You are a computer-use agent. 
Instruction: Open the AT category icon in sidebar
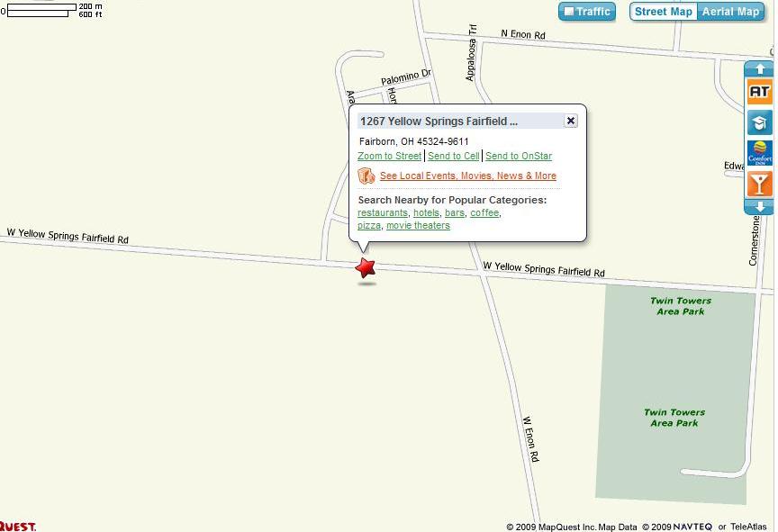760,92
